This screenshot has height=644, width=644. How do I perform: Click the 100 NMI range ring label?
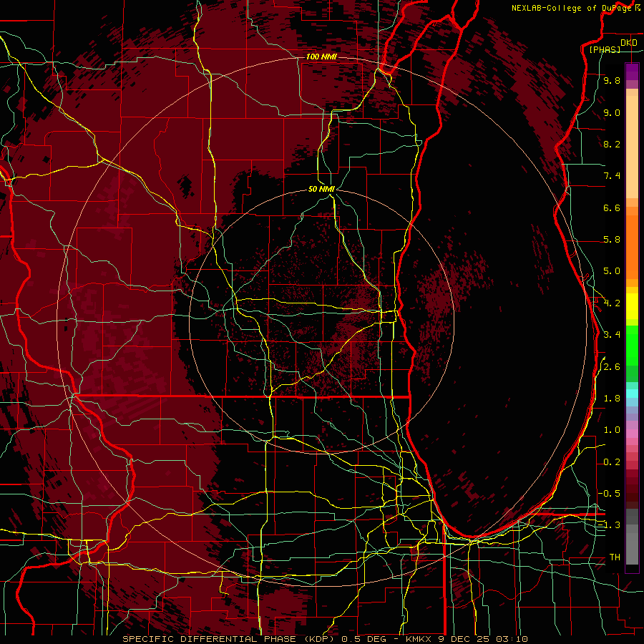coord(321,57)
